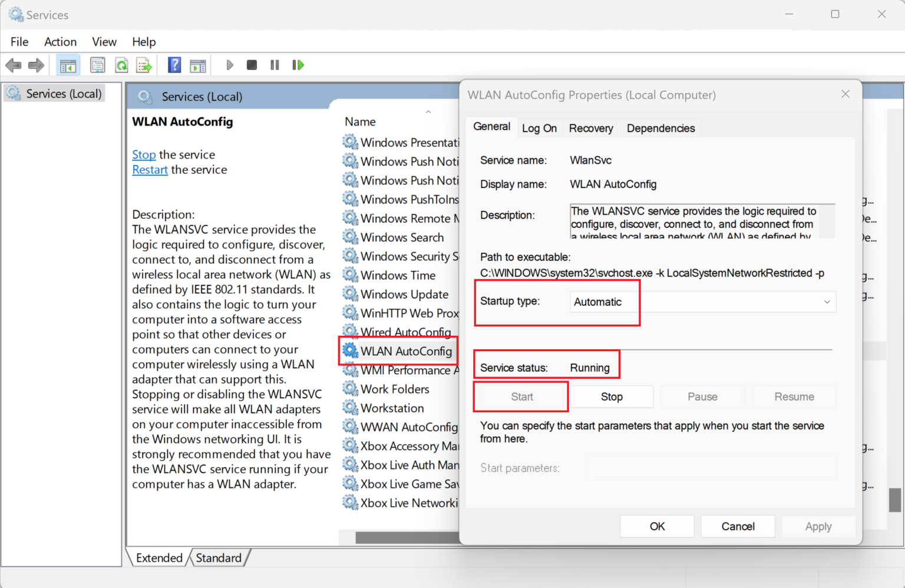Select Windows Update in the services list

coord(404,295)
